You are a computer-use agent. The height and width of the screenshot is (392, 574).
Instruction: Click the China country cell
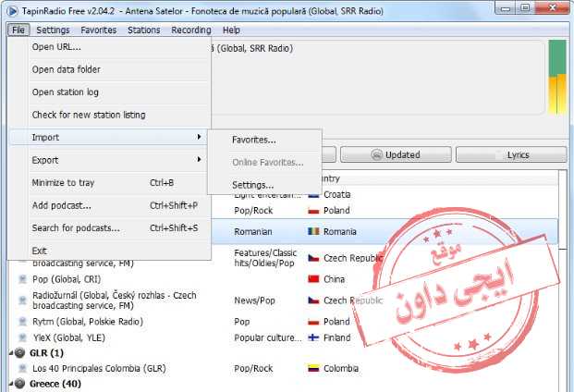point(334,279)
